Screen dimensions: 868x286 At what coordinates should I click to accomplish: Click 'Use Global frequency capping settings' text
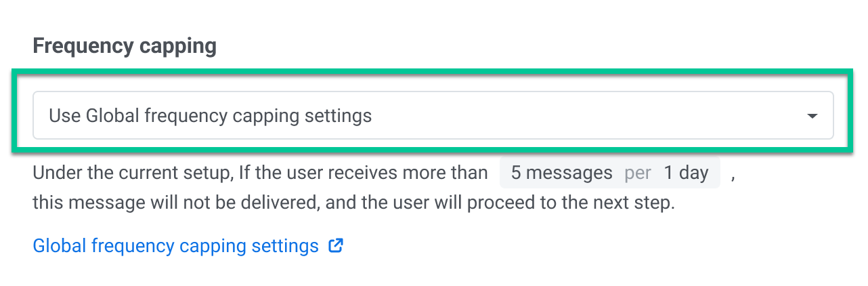tap(210, 116)
